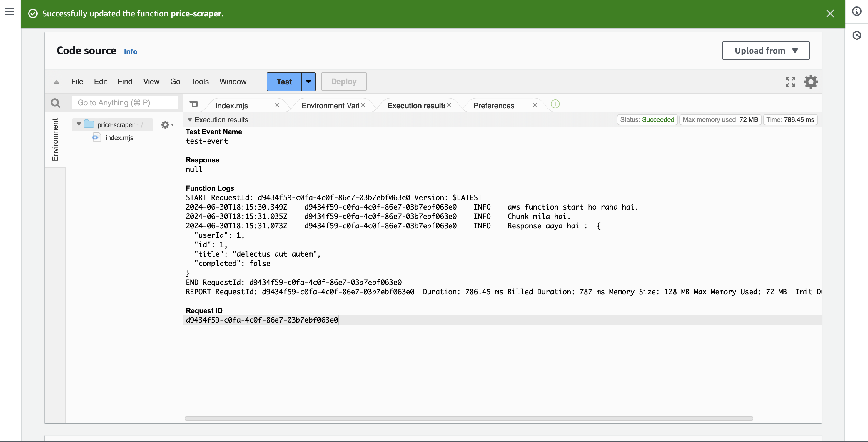The height and width of the screenshot is (442, 868).
Task: Click the 'aws function start ho raha hai.' log
Action: coord(412,207)
